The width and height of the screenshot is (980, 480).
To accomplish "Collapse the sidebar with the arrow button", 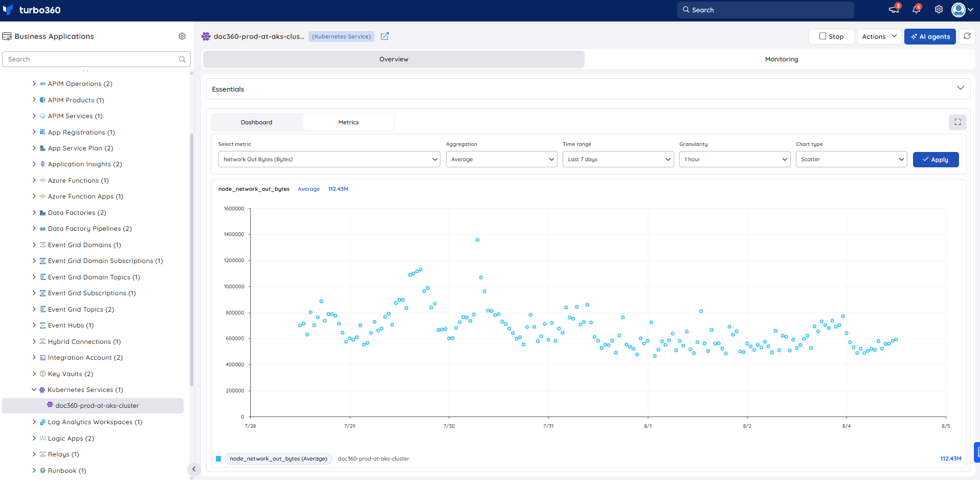I will pos(194,469).
